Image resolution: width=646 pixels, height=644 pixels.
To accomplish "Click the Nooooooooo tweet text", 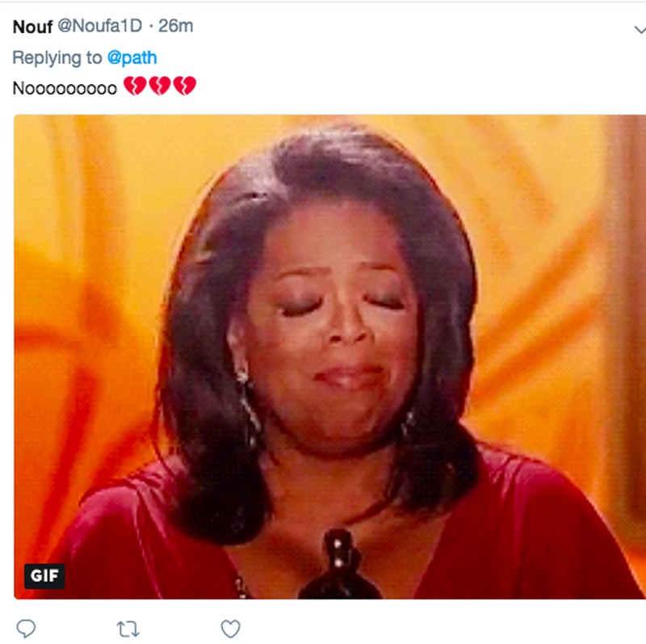I will 65,86.
